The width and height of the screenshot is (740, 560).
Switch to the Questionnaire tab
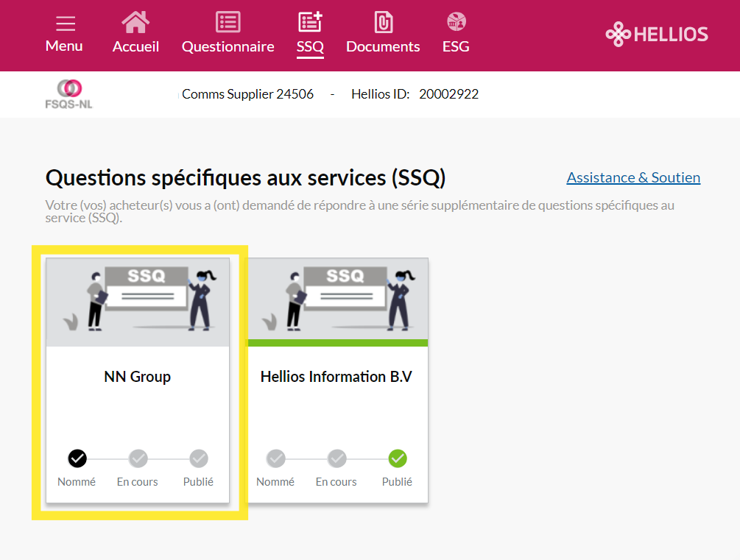coord(228,46)
